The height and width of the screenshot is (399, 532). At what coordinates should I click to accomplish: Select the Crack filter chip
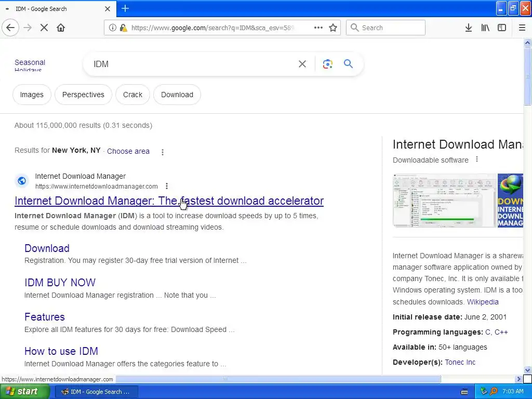pos(132,95)
